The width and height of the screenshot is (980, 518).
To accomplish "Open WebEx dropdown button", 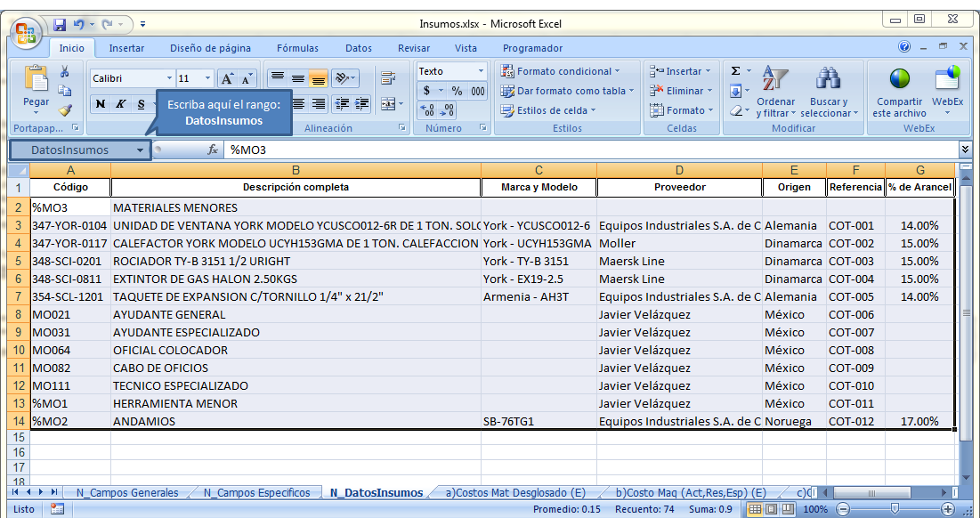I will point(947,91).
